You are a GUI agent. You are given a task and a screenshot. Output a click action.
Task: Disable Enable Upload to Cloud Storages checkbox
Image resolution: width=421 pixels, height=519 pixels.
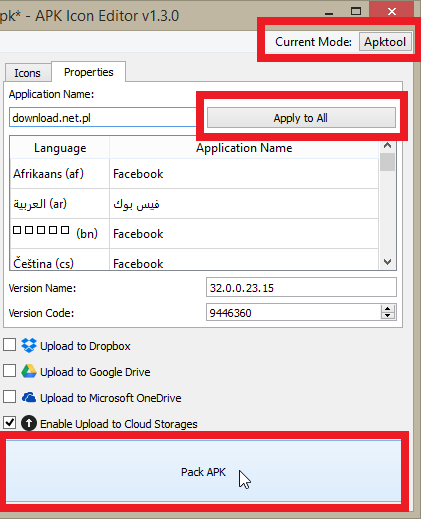click(x=9, y=423)
